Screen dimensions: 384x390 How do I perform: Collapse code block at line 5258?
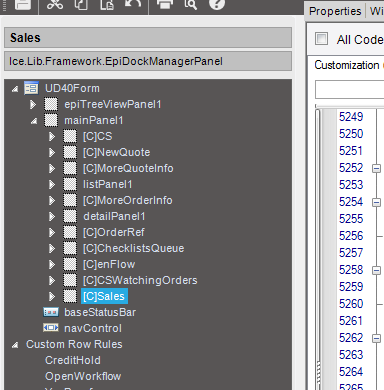click(x=376, y=270)
